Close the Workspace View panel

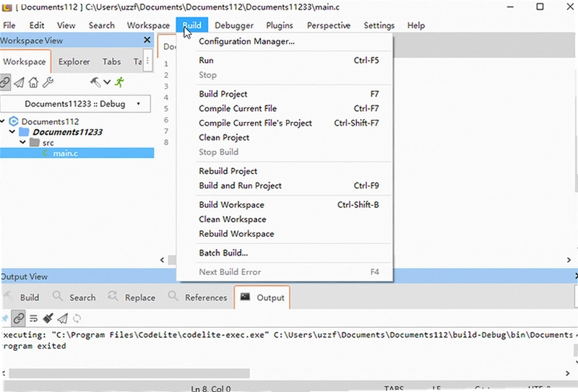[147, 40]
